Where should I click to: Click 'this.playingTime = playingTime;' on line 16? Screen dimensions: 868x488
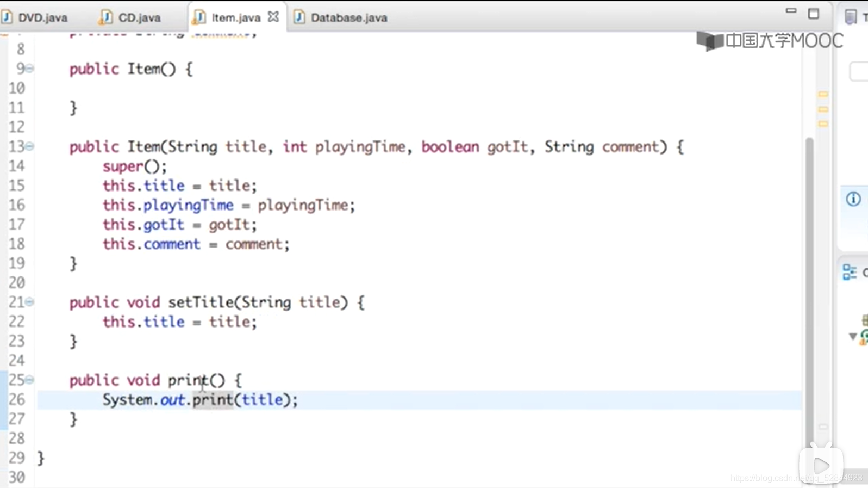click(x=229, y=205)
